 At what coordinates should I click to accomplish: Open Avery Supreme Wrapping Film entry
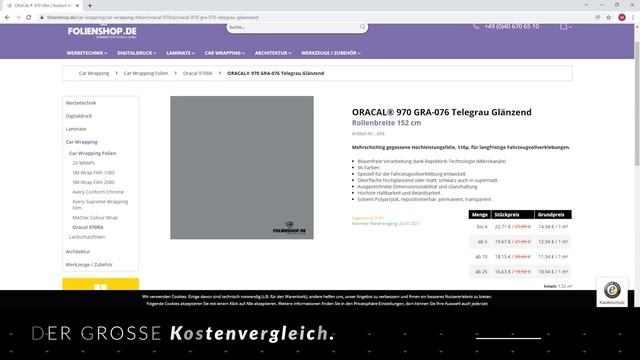pos(100,204)
